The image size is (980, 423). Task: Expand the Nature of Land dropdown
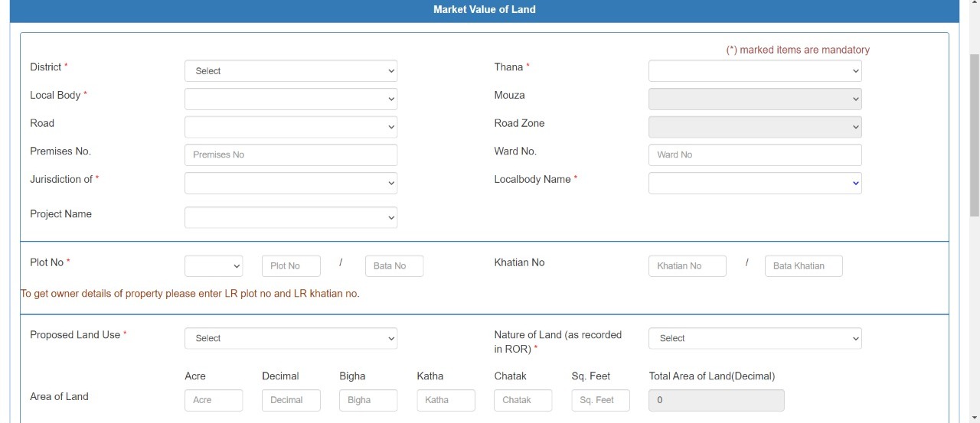click(754, 338)
